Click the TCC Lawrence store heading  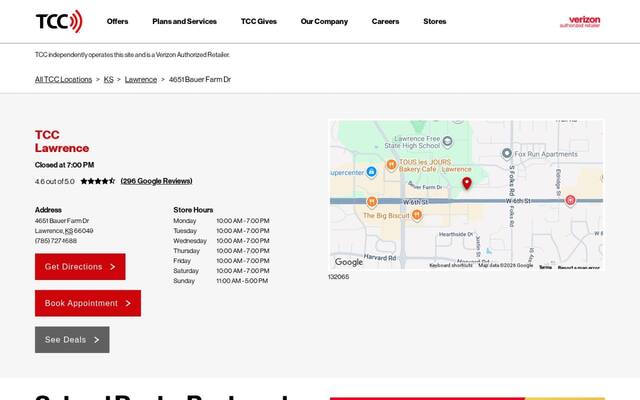(62, 141)
